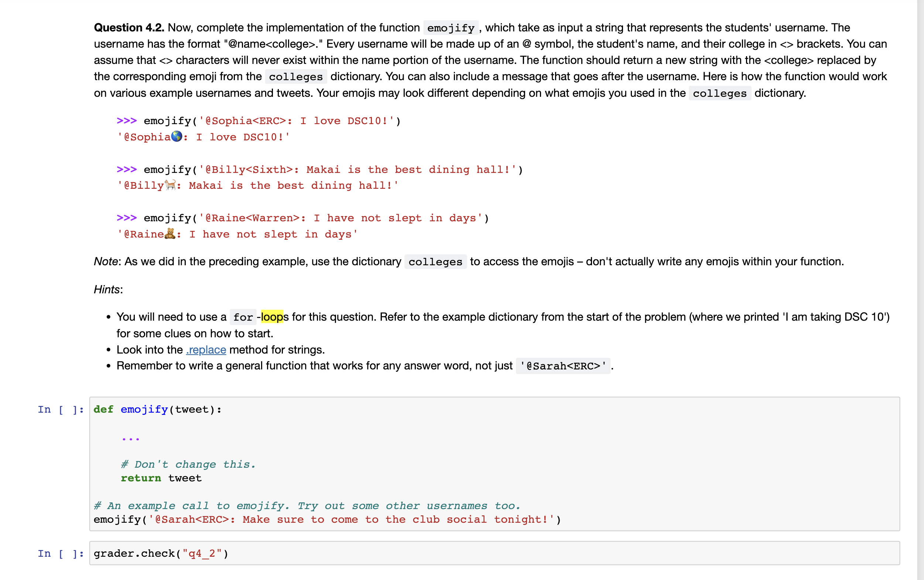Click the '@Sarah<ERC>' code span in hints

tap(563, 366)
